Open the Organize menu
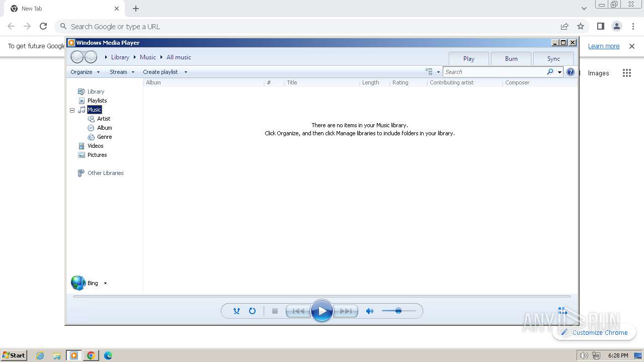This screenshot has width=644, height=362. click(85, 72)
